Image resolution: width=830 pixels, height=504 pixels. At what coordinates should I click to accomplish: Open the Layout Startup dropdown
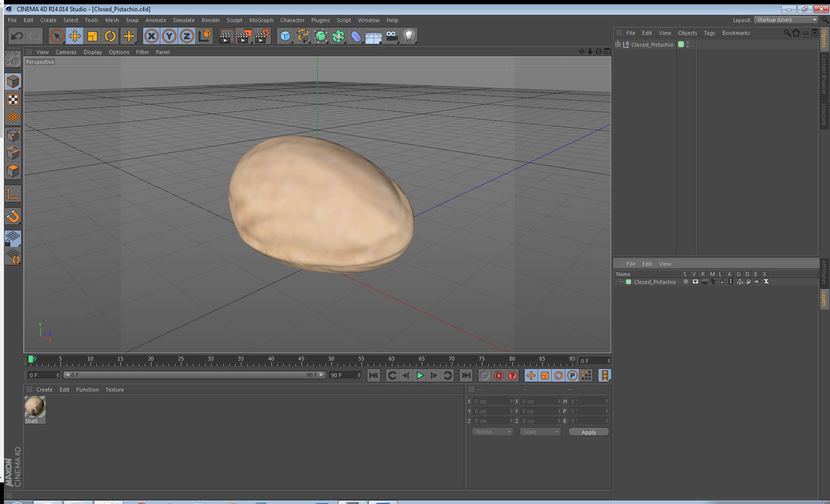(x=786, y=20)
